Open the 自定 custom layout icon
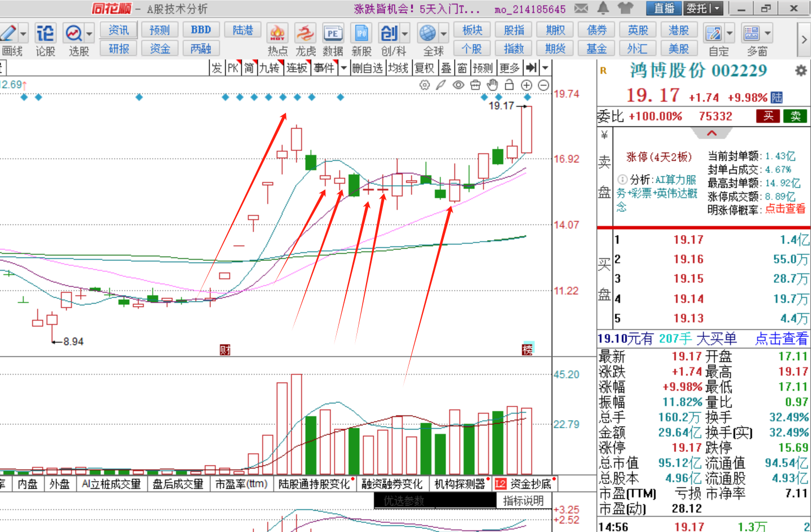This screenshot has height=532, width=811. pyautogui.click(x=713, y=33)
